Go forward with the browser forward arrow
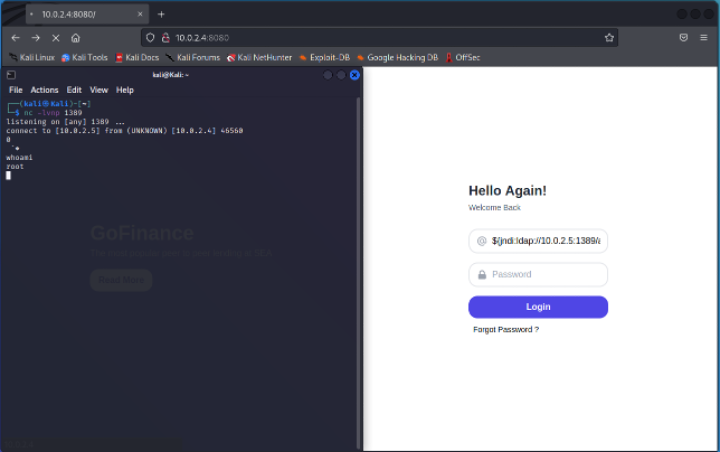The image size is (720, 452). 35,38
